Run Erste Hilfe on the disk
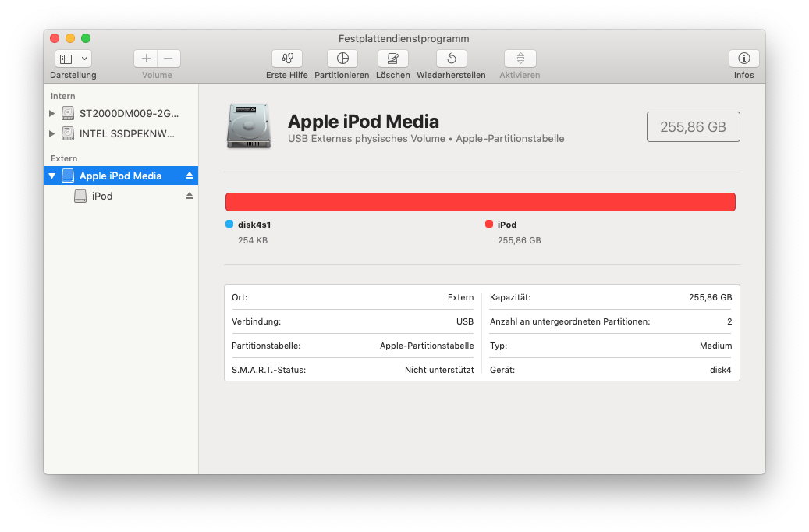This screenshot has width=809, height=532. tap(287, 59)
